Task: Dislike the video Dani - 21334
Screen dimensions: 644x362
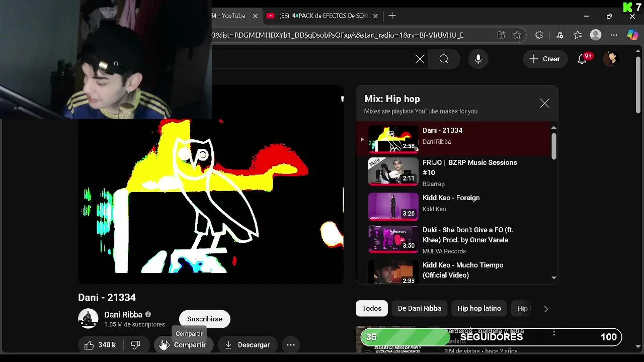Action: point(135,345)
